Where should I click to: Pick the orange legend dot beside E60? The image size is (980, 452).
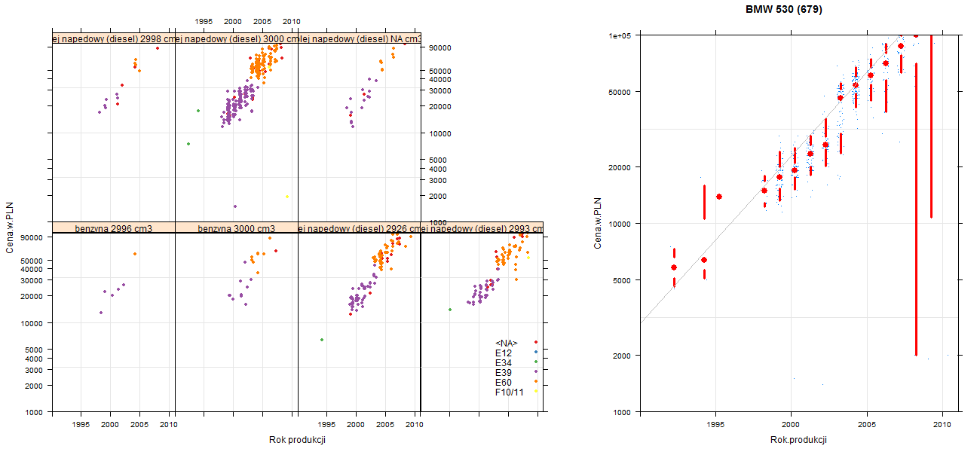coord(535,382)
